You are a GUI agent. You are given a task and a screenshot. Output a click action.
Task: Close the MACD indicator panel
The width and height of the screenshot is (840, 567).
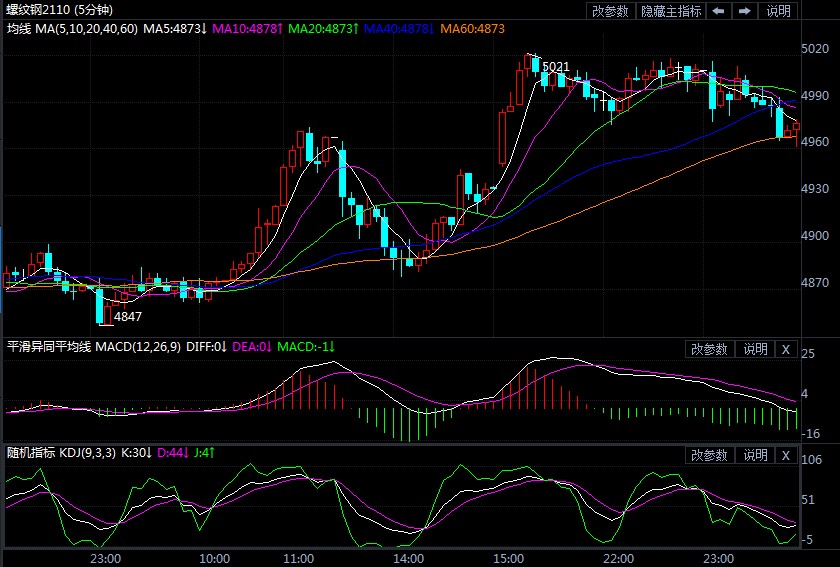(785, 349)
